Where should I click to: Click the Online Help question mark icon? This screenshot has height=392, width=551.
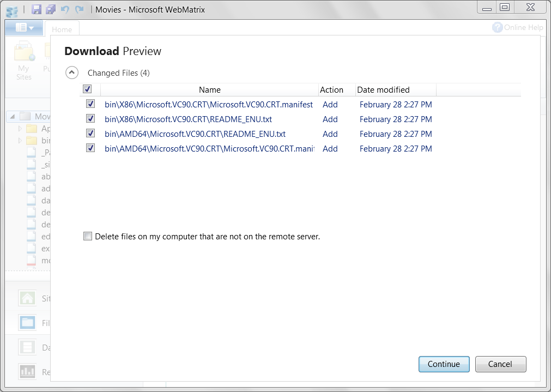[x=497, y=27]
